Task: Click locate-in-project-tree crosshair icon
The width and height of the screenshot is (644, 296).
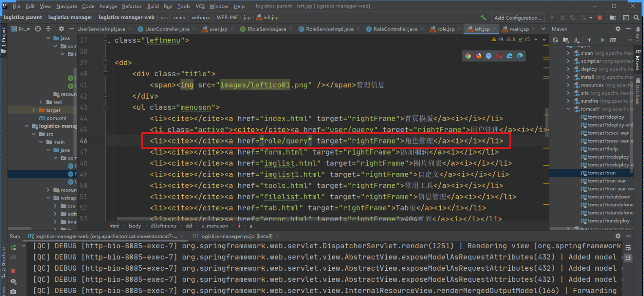Action: point(38,29)
